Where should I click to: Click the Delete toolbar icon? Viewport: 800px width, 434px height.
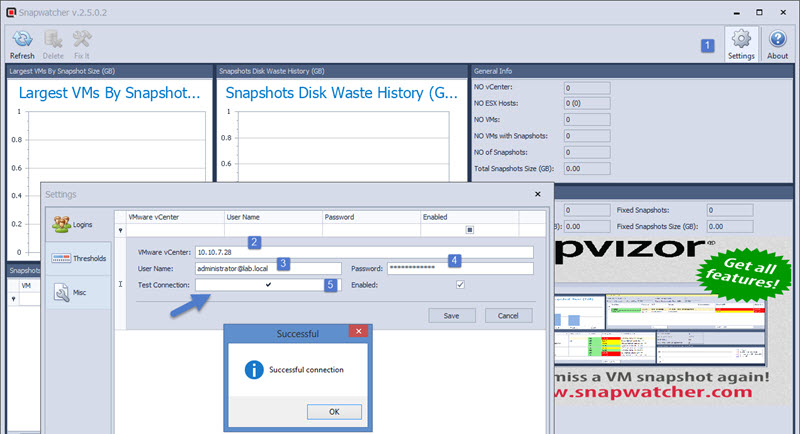click(x=53, y=44)
